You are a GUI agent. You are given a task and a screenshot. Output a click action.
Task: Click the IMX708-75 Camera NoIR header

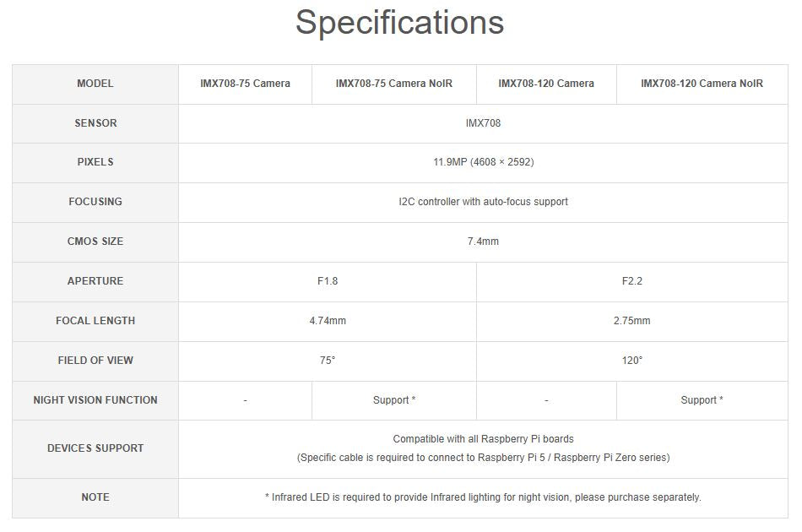click(x=394, y=84)
